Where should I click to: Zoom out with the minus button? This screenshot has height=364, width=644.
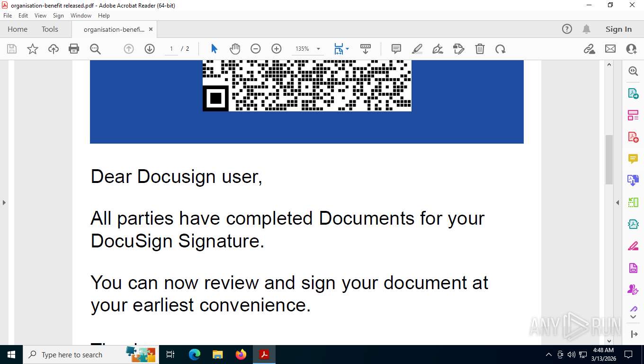(x=256, y=49)
